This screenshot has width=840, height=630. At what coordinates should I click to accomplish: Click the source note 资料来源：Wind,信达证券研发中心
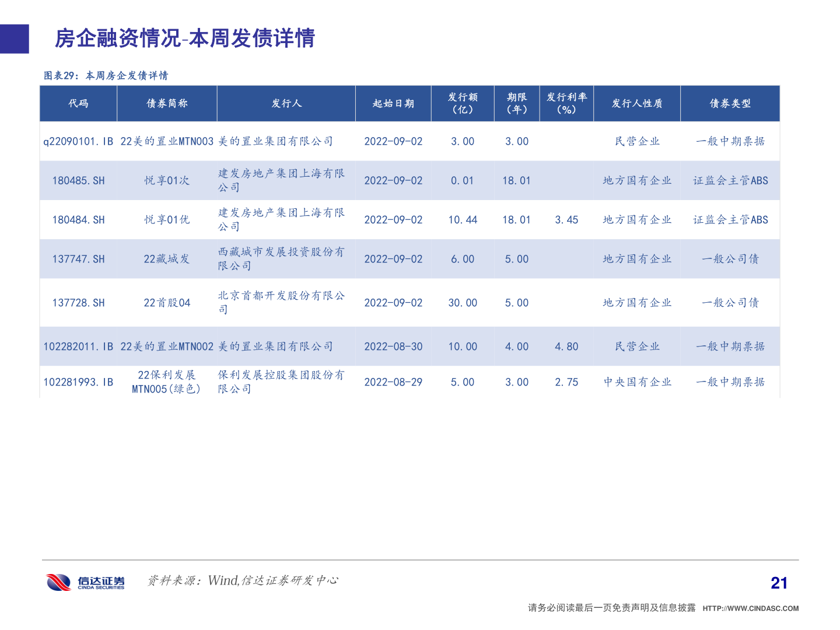243,580
